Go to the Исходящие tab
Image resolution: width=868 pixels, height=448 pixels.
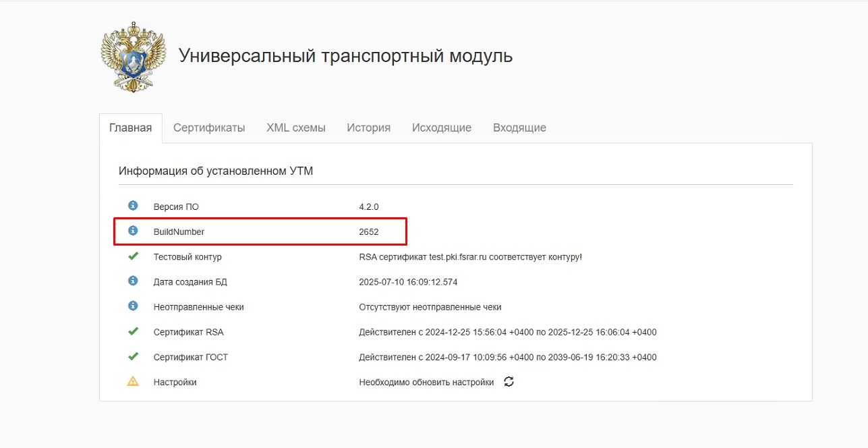point(442,128)
